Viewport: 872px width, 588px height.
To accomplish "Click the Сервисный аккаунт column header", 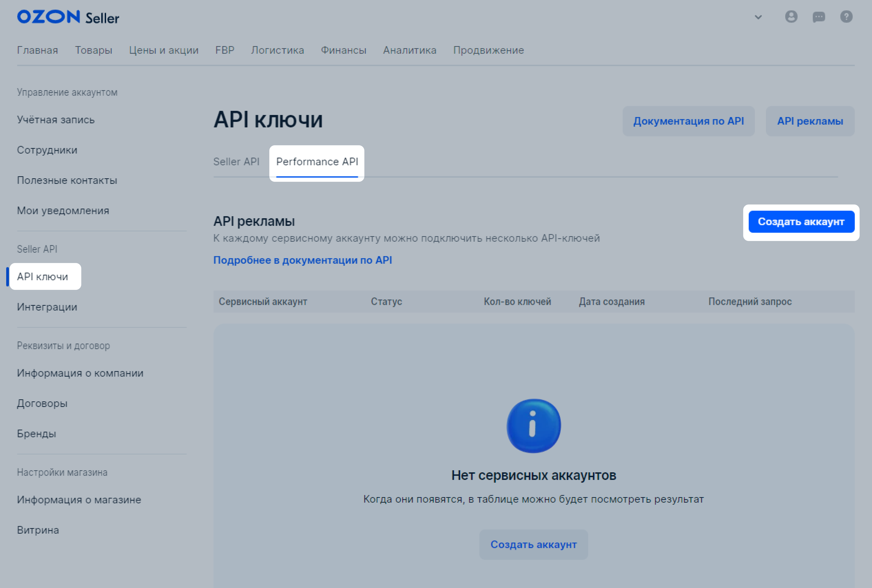I will point(263,302).
